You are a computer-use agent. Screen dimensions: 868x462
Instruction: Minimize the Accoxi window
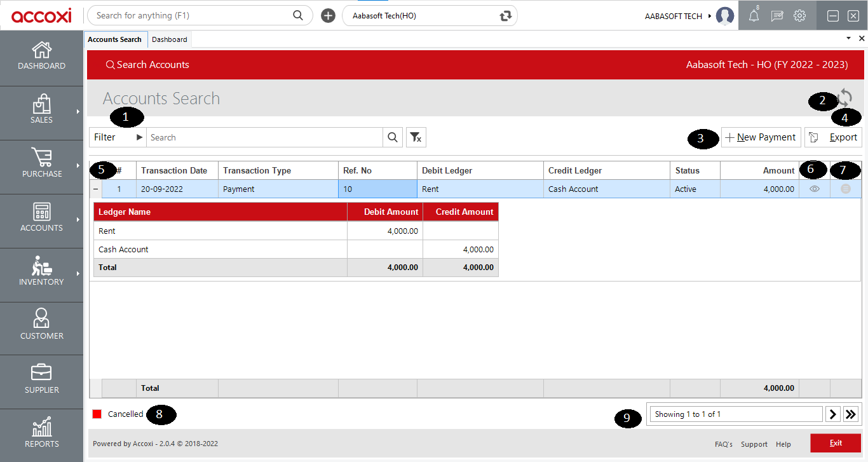click(x=833, y=16)
